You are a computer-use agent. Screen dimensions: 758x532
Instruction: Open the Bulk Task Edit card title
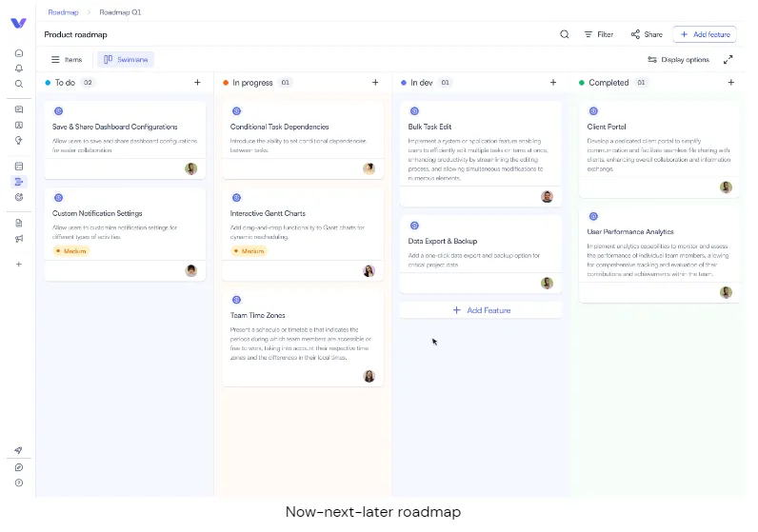(x=429, y=127)
